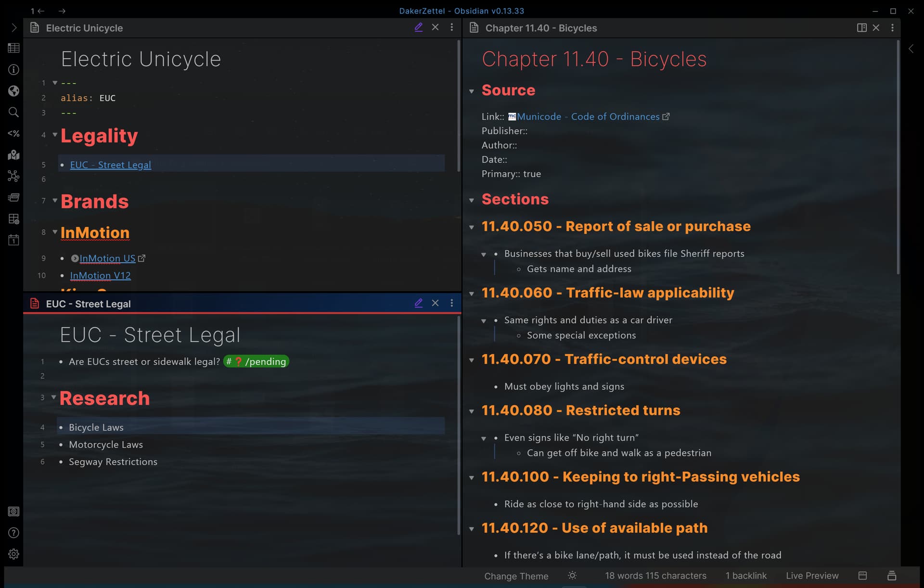Follow the InMotion V12 internal link
Viewport: 924px width, 588px height.
[100, 276]
